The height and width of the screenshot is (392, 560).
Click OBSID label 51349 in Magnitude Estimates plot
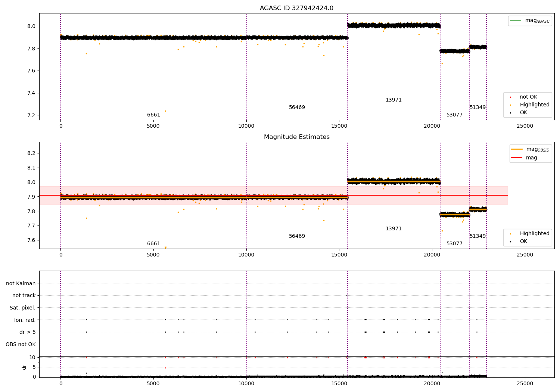[x=477, y=236]
